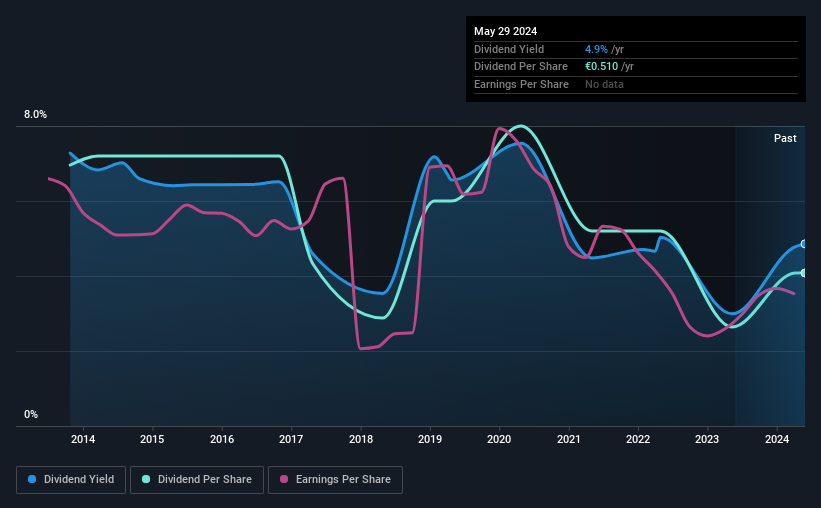The image size is (821, 508).
Task: Click the 2017 x-axis label
Action: tap(291, 439)
